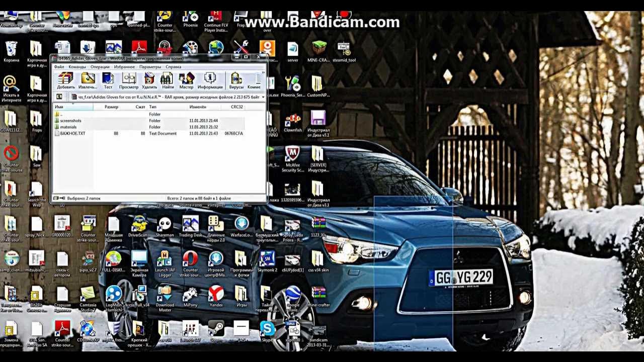
Task: Open the Команды menu
Action: click(x=77, y=67)
